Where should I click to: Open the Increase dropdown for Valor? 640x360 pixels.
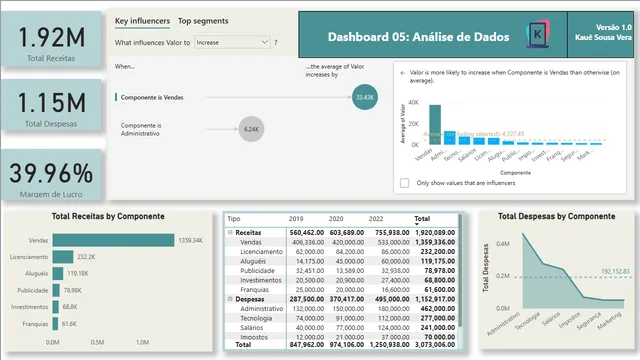coord(232,42)
